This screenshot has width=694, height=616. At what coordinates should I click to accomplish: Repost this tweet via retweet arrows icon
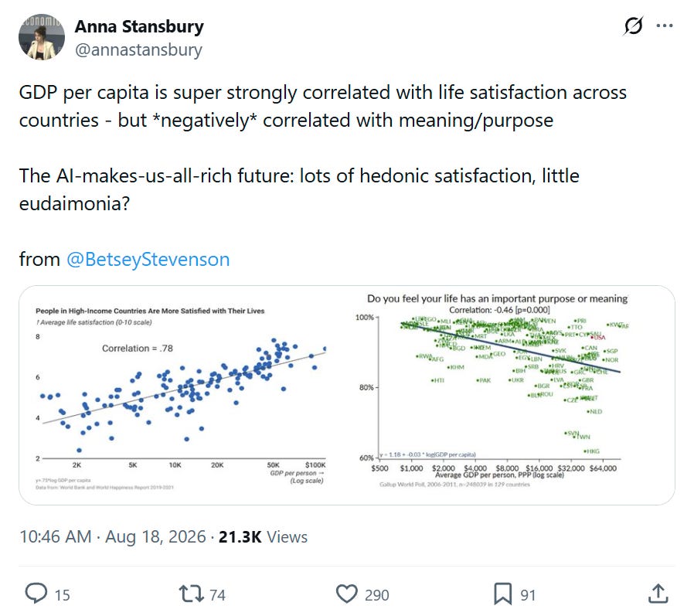(x=191, y=594)
